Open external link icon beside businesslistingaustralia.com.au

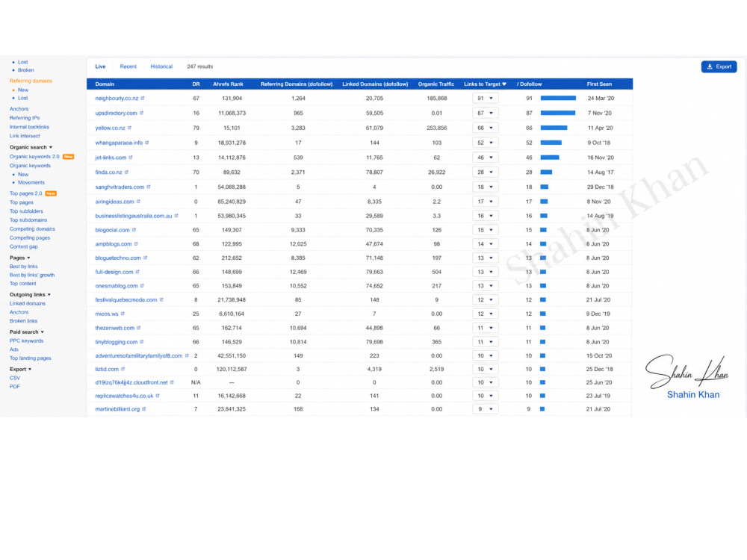click(x=176, y=216)
